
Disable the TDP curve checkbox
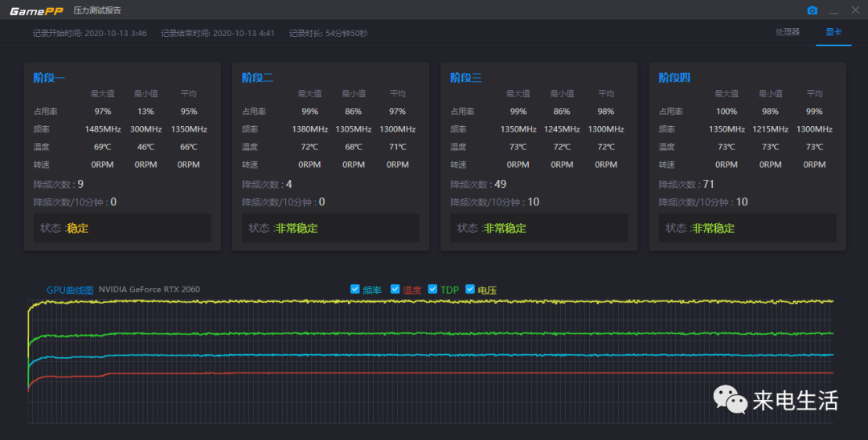[433, 289]
